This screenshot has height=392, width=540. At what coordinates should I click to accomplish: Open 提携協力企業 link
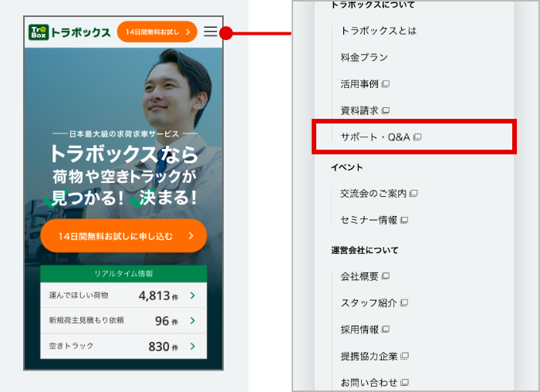pos(374,357)
